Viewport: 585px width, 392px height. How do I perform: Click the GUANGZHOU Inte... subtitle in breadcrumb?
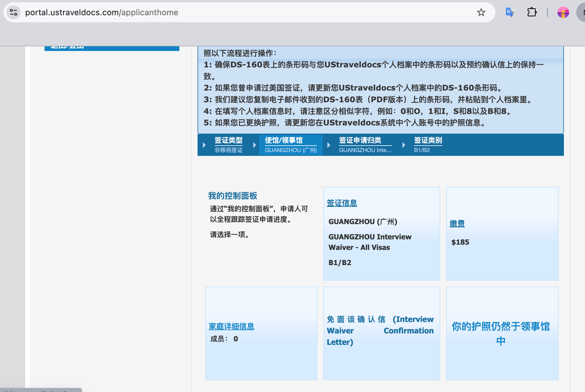pyautogui.click(x=365, y=150)
